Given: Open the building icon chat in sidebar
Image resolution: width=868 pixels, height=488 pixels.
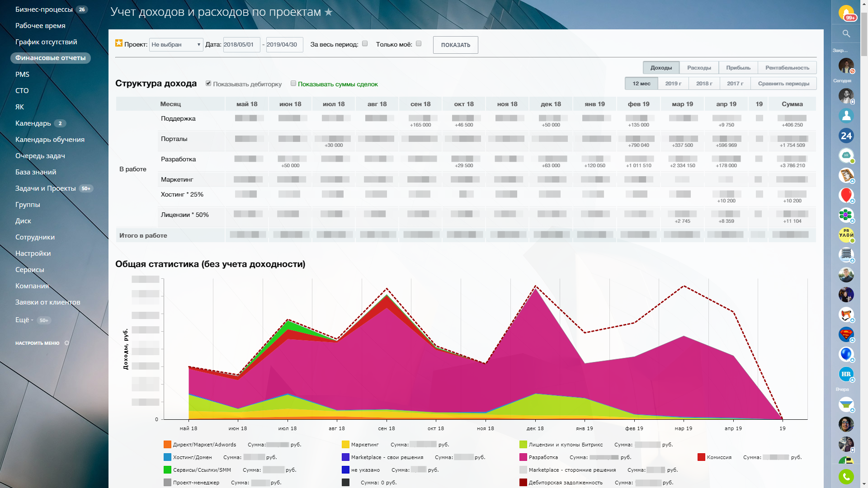Looking at the screenshot, I should tap(846, 255).
